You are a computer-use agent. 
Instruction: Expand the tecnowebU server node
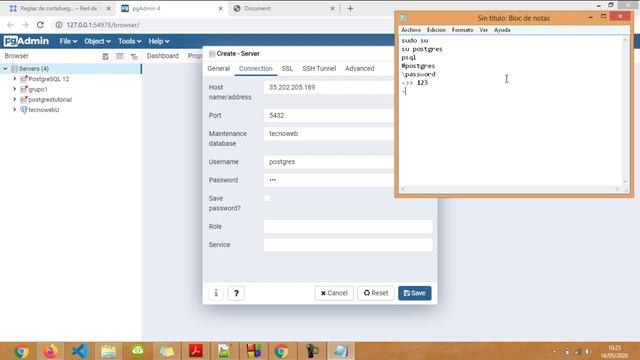tap(15, 110)
